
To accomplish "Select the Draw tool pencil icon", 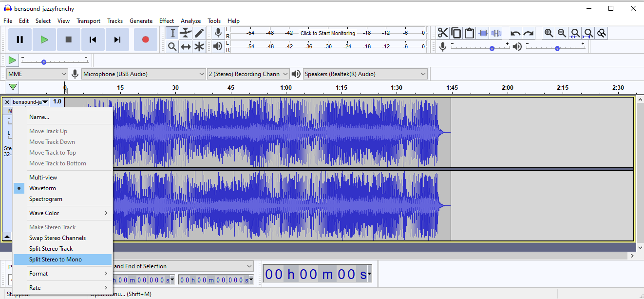I will (x=199, y=33).
